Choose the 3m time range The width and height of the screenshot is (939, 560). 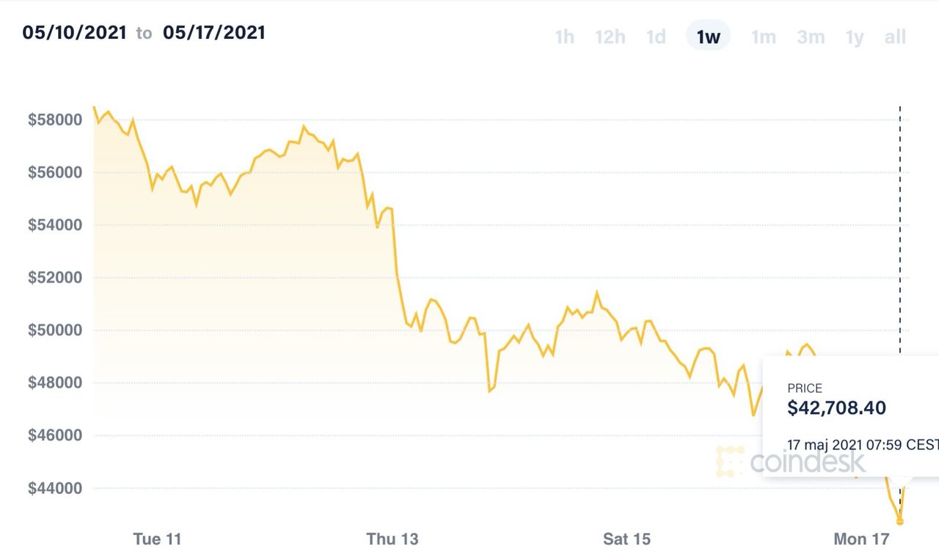pyautogui.click(x=811, y=37)
